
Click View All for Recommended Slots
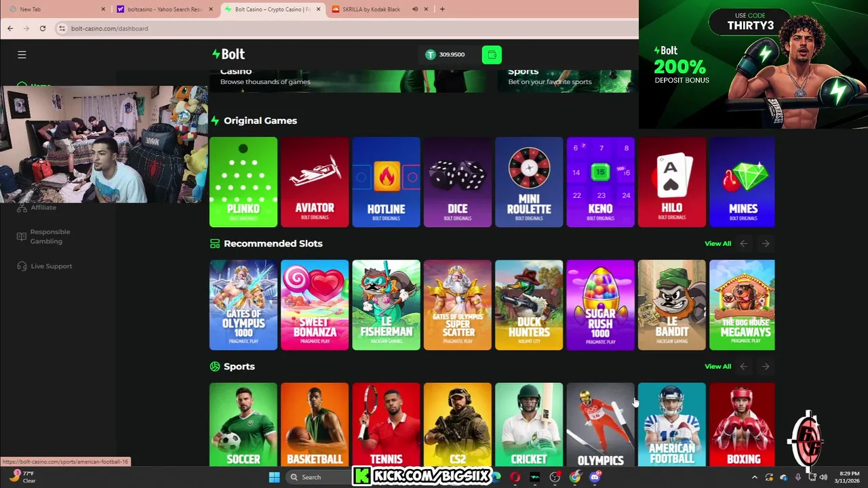[717, 243]
